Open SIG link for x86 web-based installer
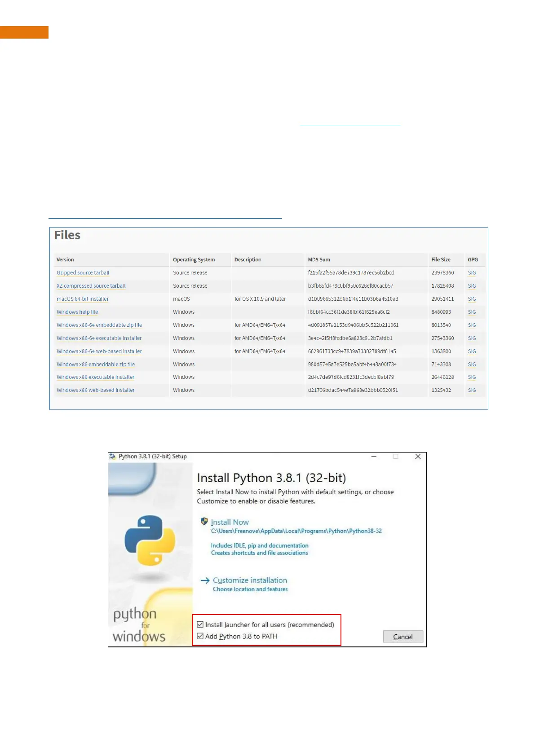Screen dimensions: 535x756 [x=472, y=390]
